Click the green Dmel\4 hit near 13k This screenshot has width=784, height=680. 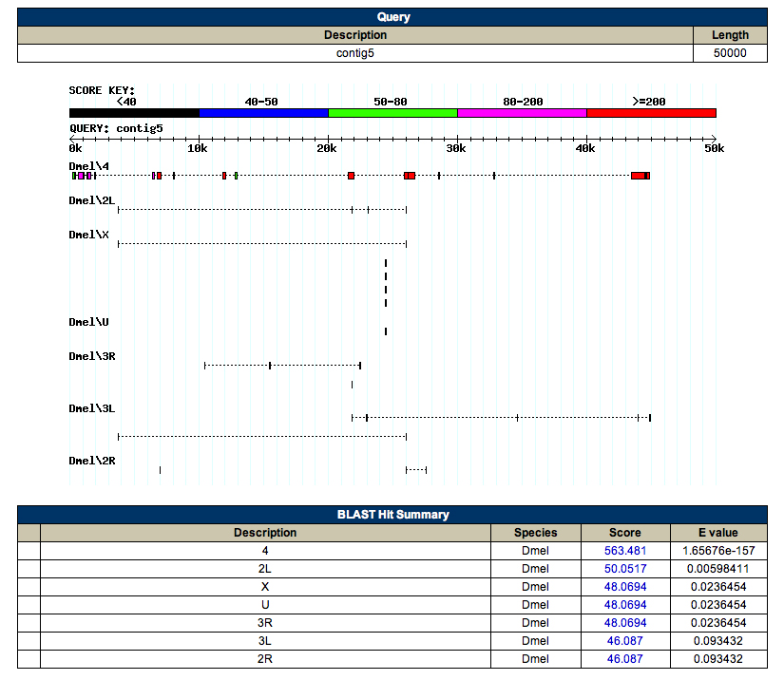click(236, 176)
